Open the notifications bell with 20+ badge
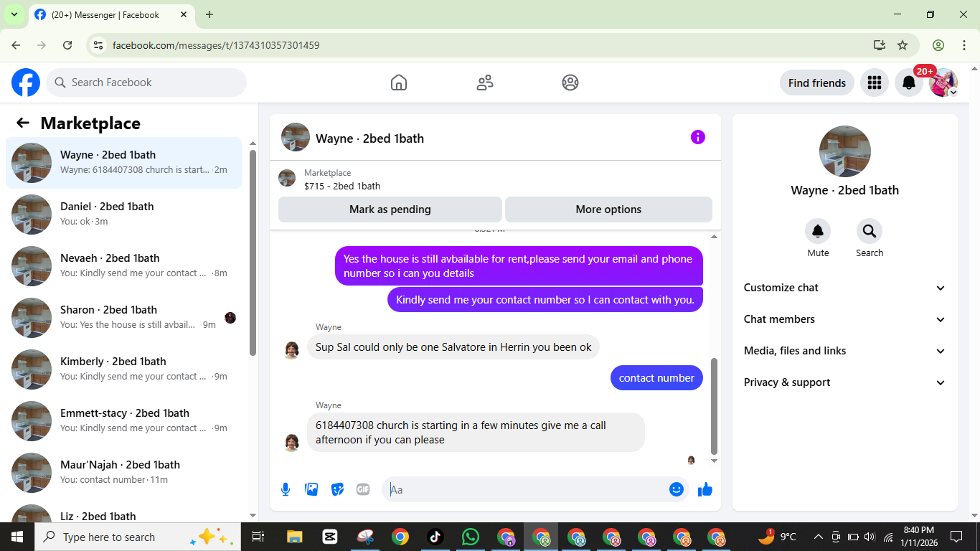 click(x=909, y=83)
